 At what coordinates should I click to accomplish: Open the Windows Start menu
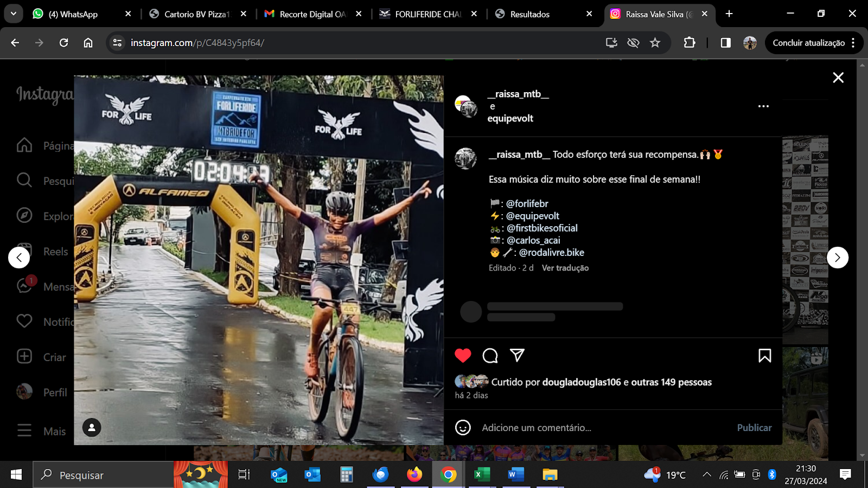click(16, 475)
